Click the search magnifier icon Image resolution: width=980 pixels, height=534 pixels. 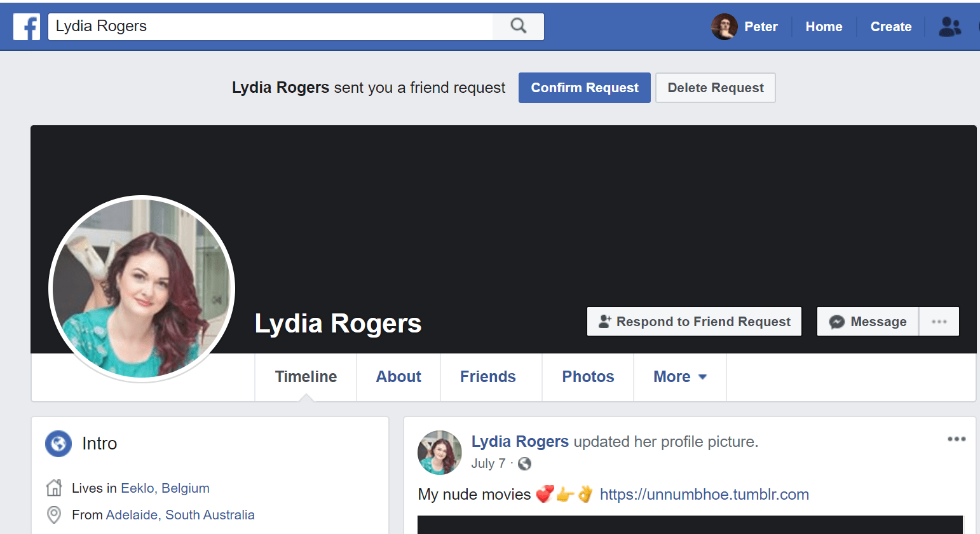point(519,26)
